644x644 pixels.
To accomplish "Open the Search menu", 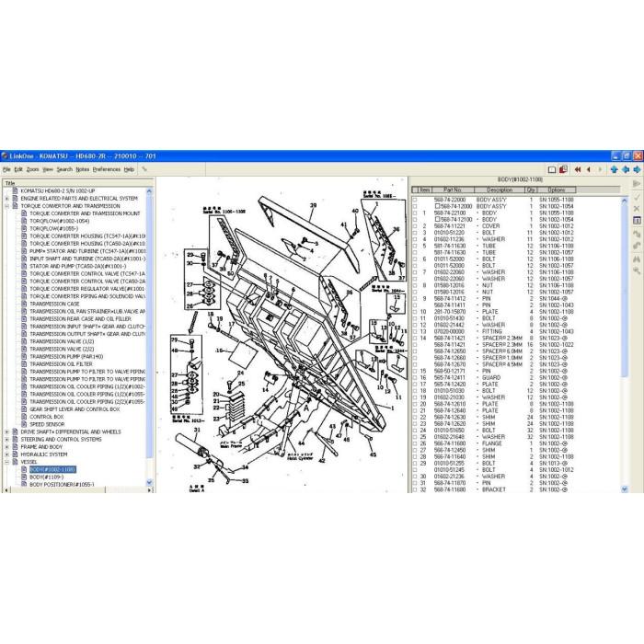I will [64, 169].
